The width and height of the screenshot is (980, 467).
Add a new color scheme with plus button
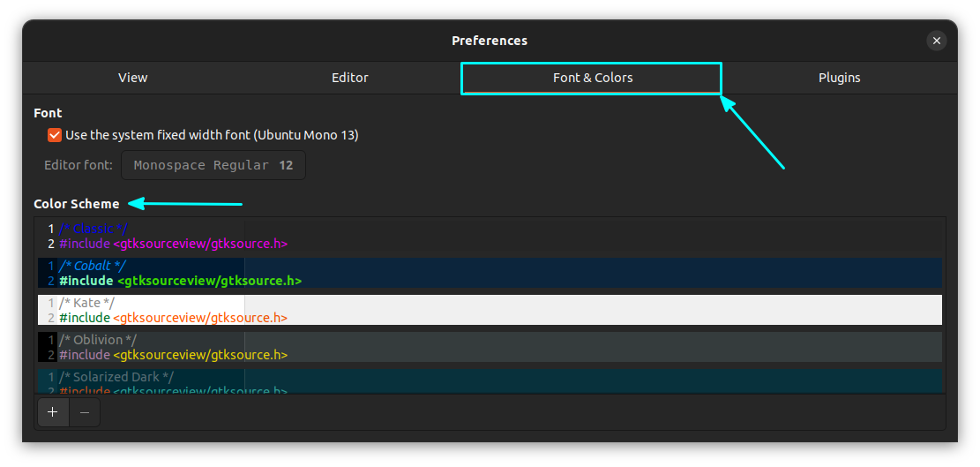[x=52, y=412]
